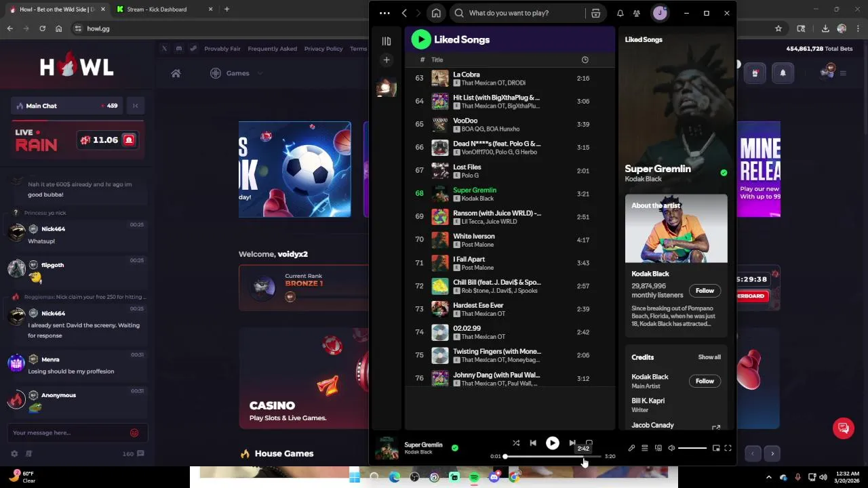Viewport: 868px width, 488px height.
Task: Click the browser home button
Action: point(59,28)
